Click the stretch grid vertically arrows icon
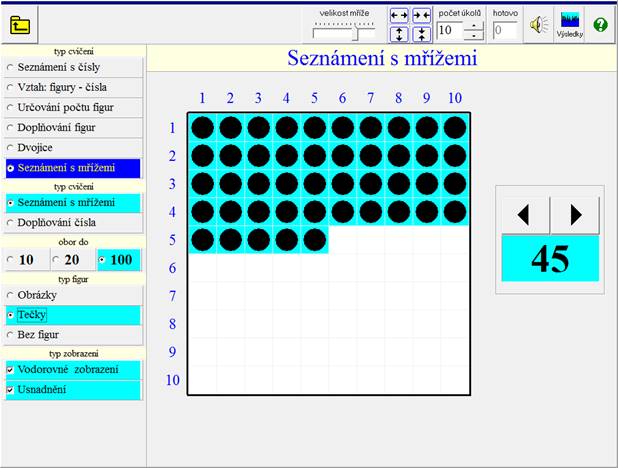This screenshot has height=468, width=618. pyautogui.click(x=399, y=34)
